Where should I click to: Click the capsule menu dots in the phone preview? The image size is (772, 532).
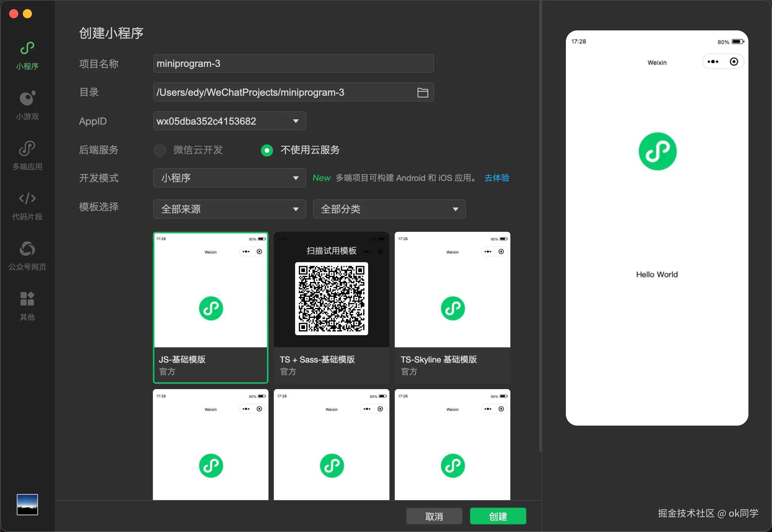(x=713, y=62)
